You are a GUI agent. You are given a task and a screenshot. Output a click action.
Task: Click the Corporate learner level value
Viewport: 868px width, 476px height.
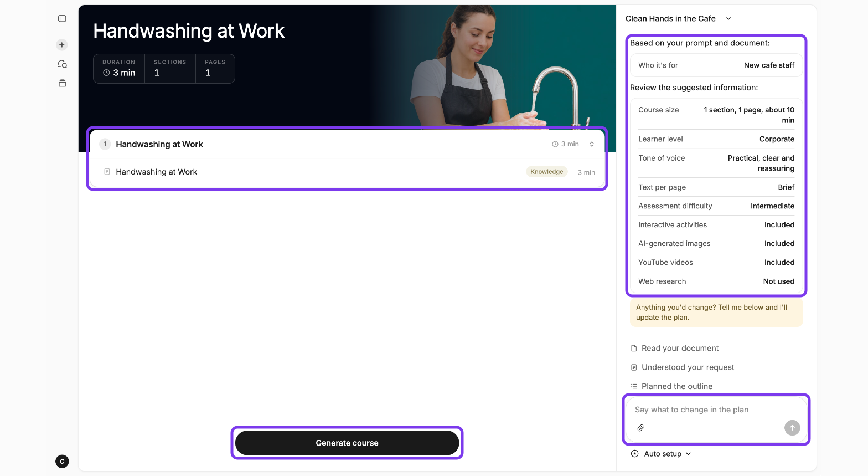[777, 139]
